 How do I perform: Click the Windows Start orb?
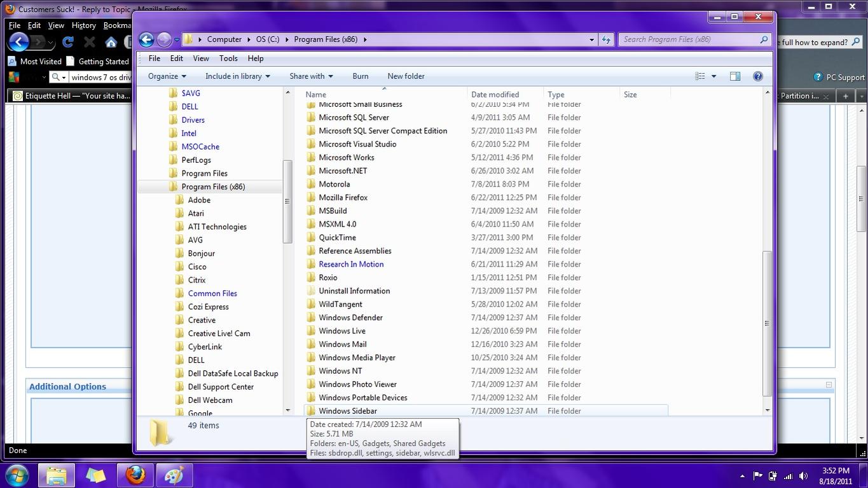pos(17,475)
